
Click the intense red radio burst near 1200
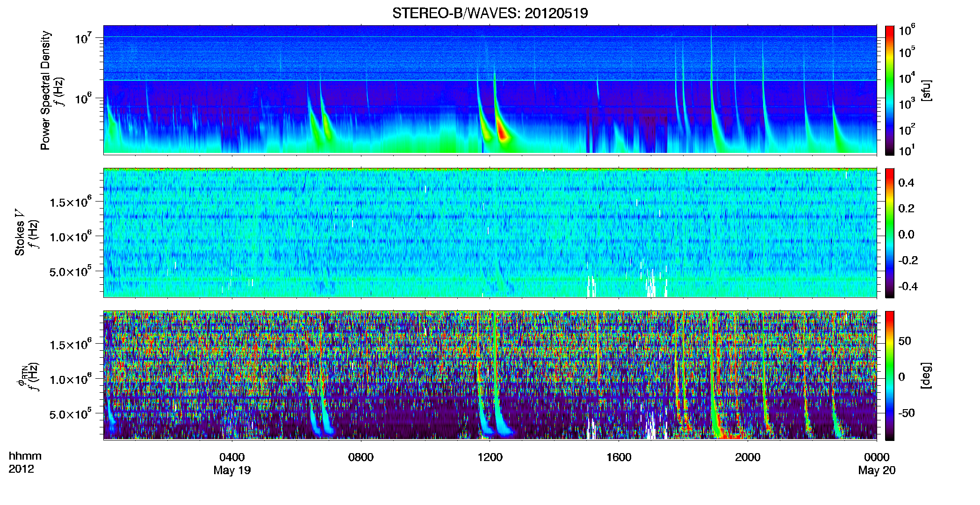(x=502, y=132)
